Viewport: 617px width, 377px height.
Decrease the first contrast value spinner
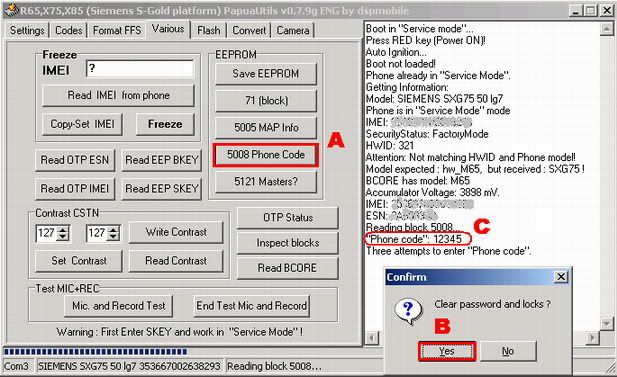[63, 237]
